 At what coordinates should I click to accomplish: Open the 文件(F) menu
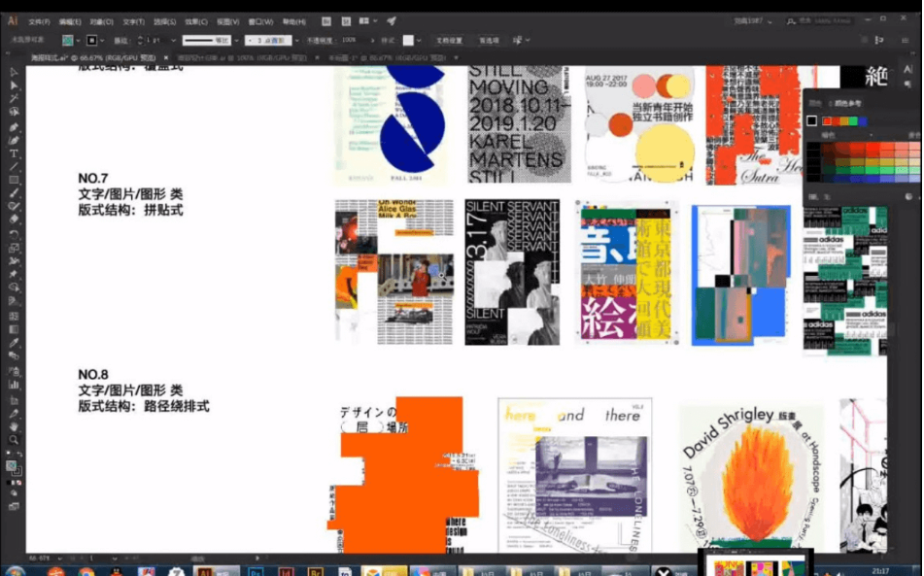pyautogui.click(x=39, y=20)
